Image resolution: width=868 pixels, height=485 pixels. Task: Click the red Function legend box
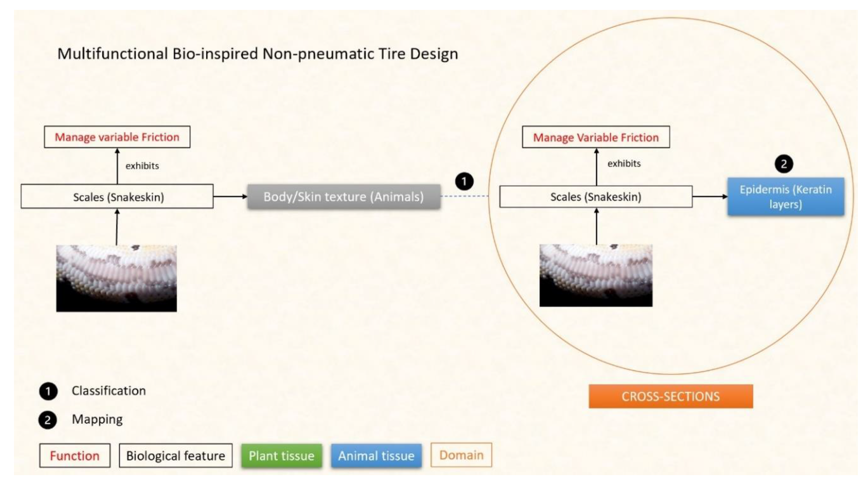pos(75,456)
